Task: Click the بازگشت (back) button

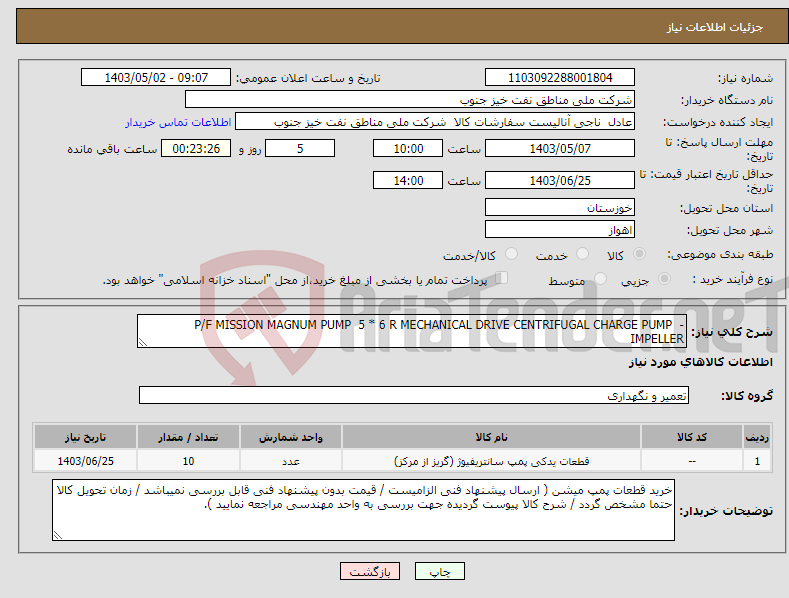Action: click(x=370, y=571)
